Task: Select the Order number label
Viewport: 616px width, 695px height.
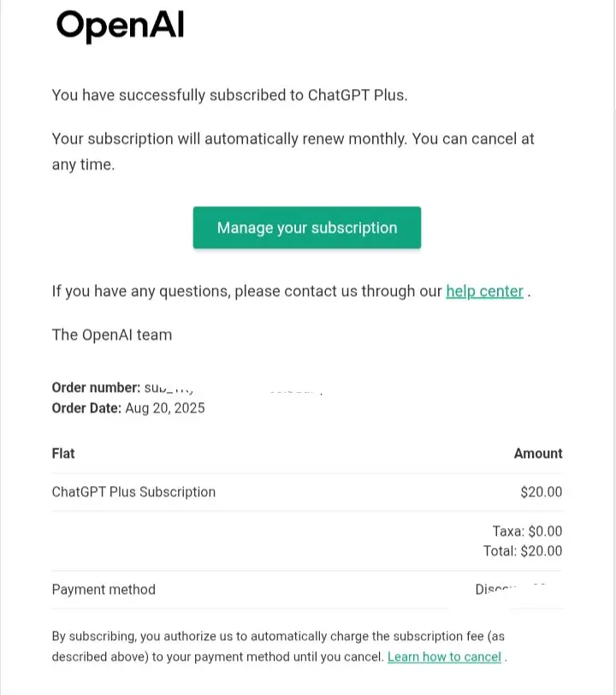Action: [96, 388]
